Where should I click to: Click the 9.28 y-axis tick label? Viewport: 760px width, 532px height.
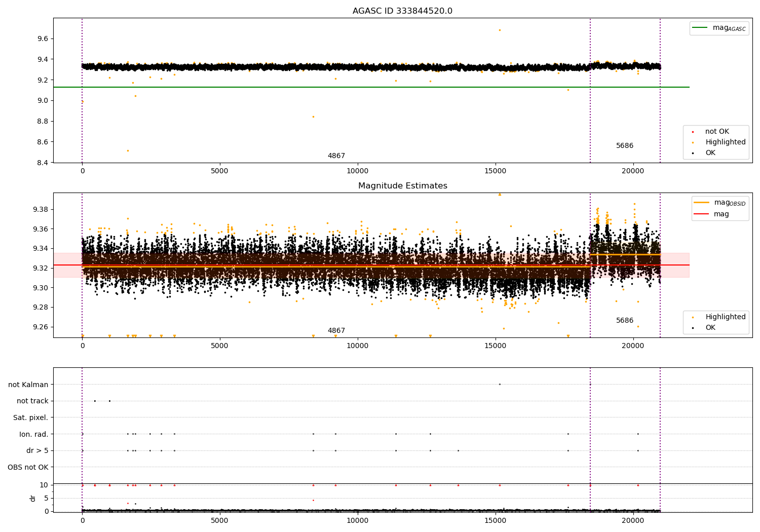41,307
